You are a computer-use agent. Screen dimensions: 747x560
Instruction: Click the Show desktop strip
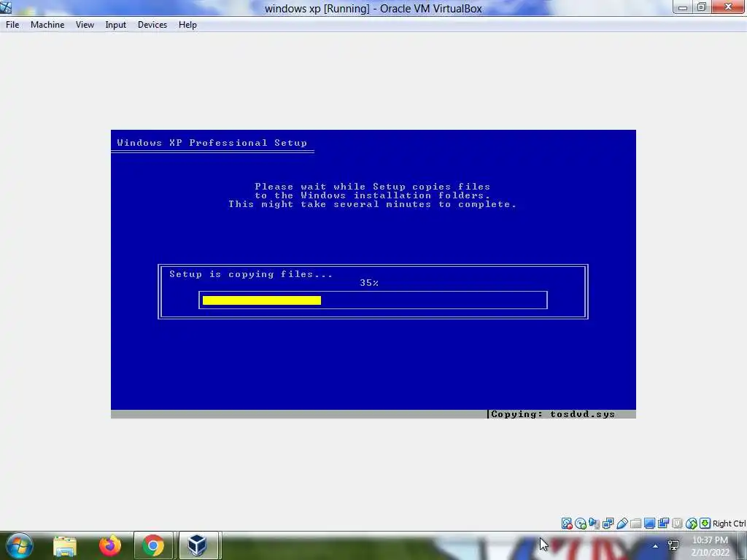(742, 545)
